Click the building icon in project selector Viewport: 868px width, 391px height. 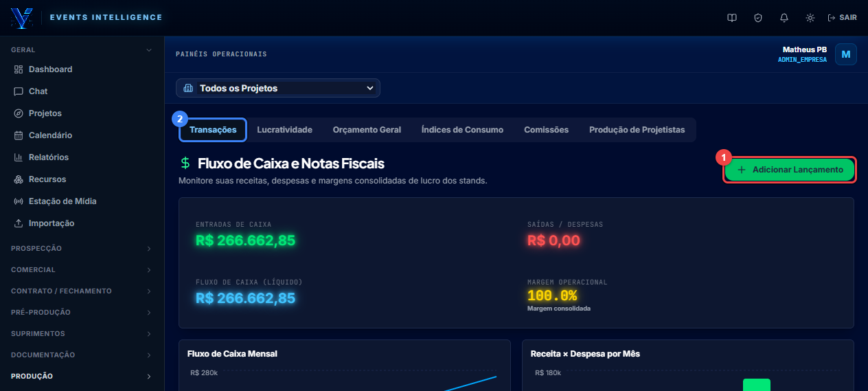188,88
